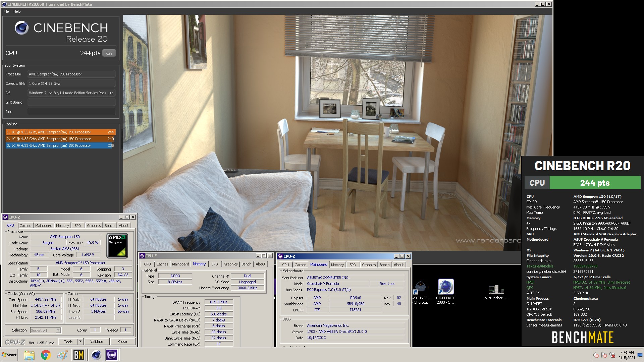
Task: Select the first ranking entry scoring 244
Action: (x=61, y=132)
